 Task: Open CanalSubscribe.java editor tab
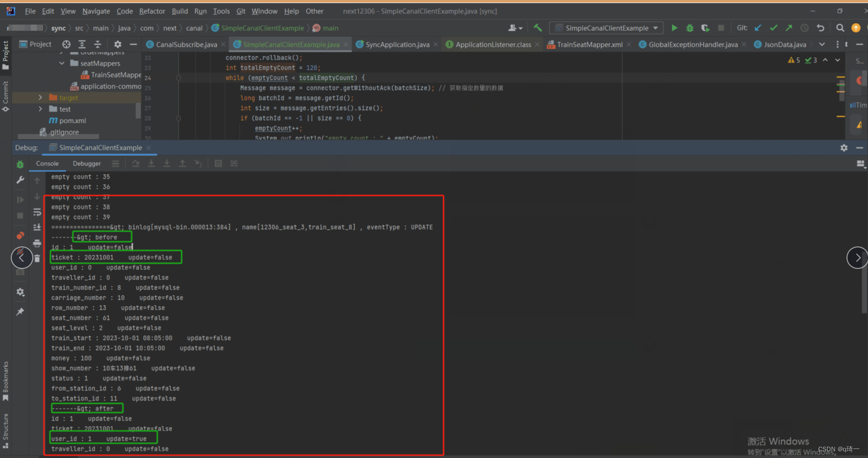[x=187, y=45]
